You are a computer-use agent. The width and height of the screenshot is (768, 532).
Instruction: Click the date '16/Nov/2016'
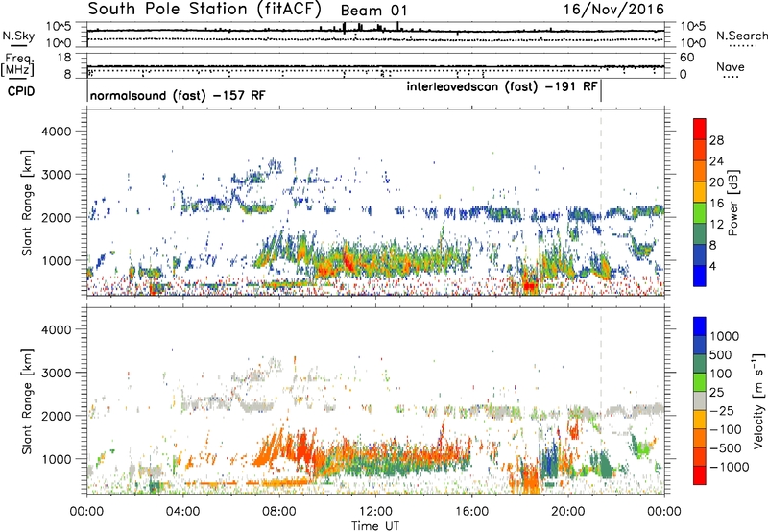pyautogui.click(x=613, y=9)
